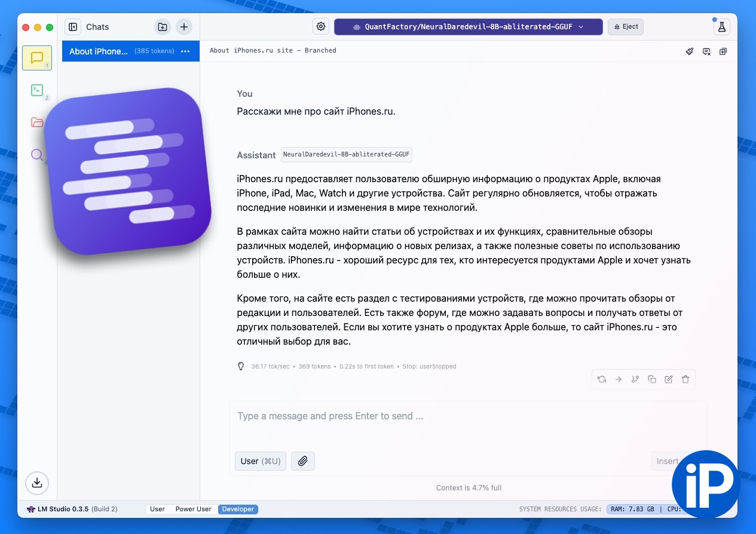Open the loaded model selector dropdown
756x534 pixels.
tap(469, 27)
